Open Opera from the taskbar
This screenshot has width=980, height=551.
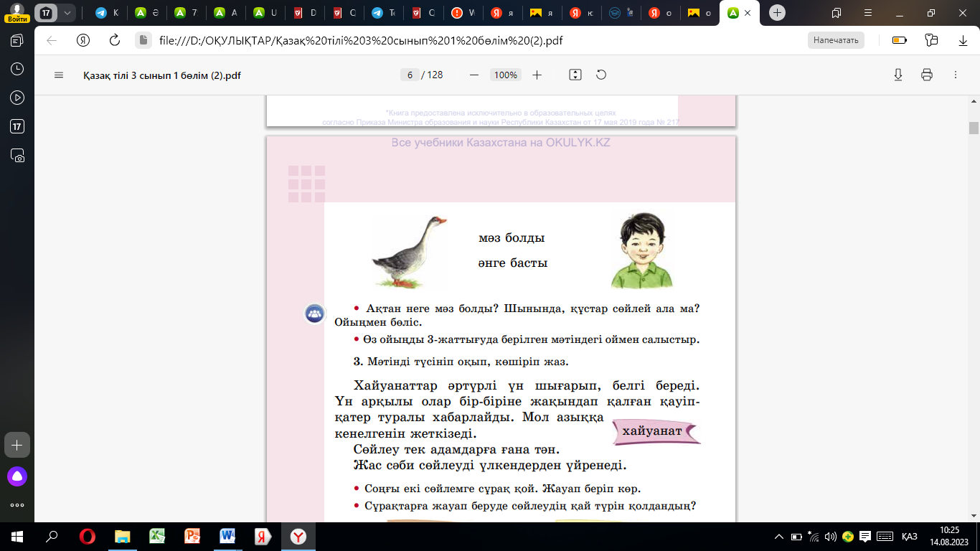pyautogui.click(x=88, y=537)
